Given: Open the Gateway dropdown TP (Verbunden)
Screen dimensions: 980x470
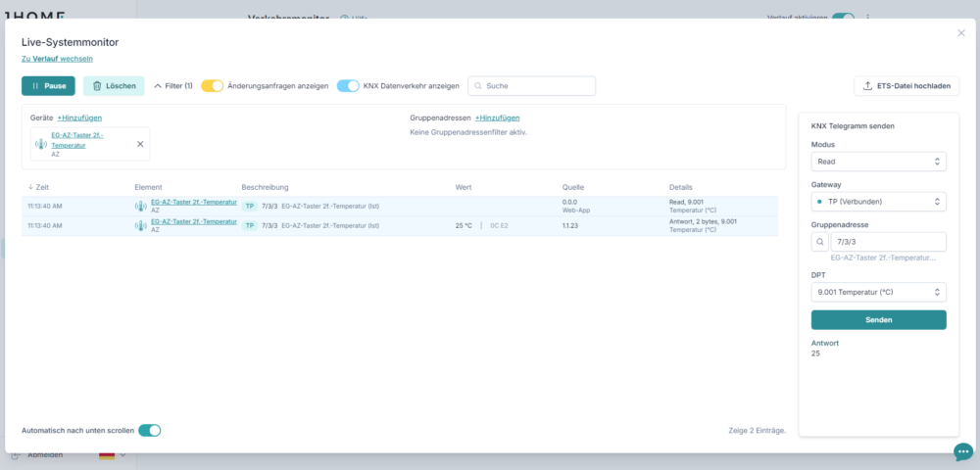Looking at the screenshot, I should point(879,202).
